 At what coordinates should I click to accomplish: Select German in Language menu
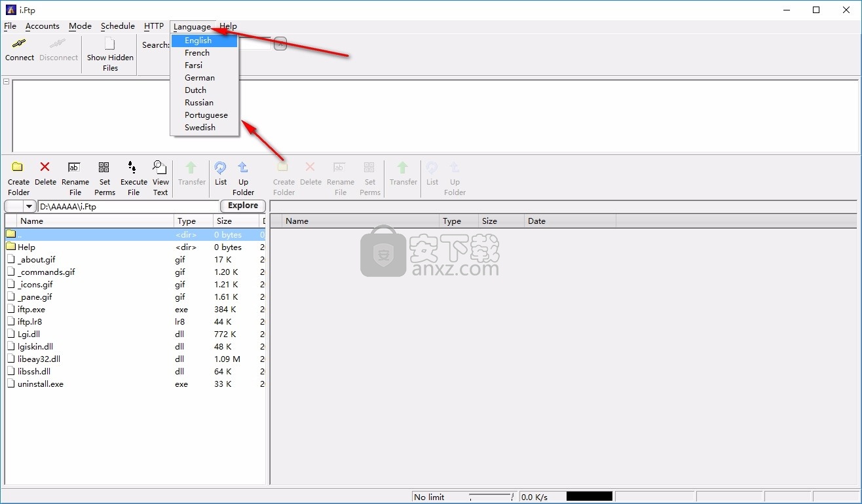pyautogui.click(x=204, y=78)
